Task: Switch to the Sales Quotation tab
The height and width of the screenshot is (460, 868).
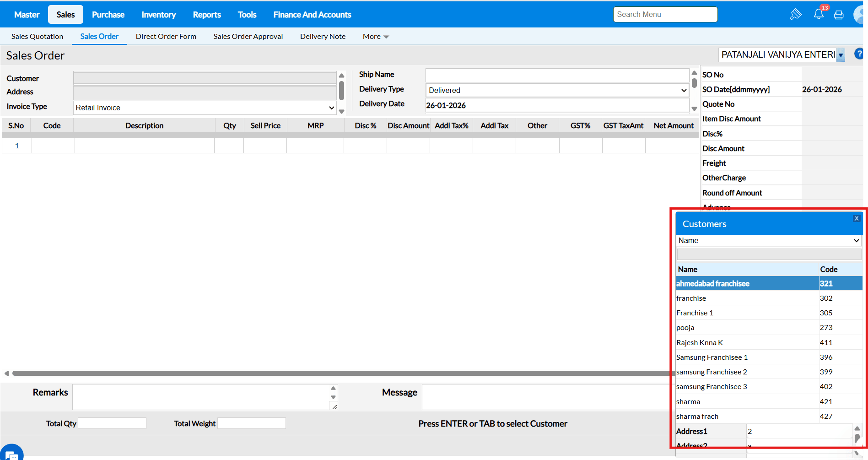Action: pos(38,37)
